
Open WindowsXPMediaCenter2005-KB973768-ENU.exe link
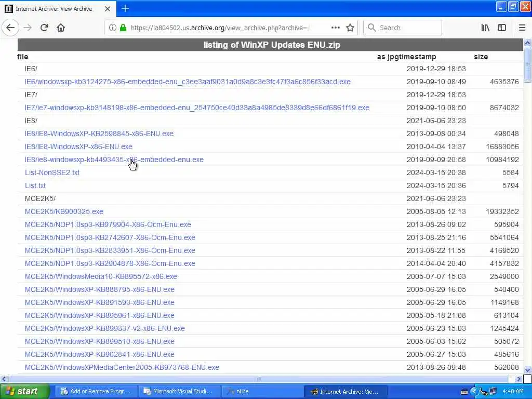click(x=122, y=367)
